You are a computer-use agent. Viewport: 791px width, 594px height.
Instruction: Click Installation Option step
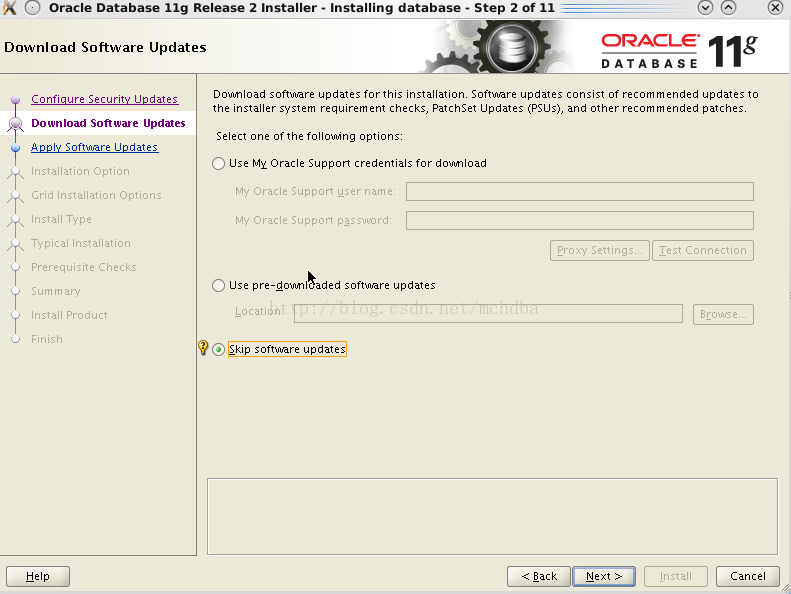[80, 171]
